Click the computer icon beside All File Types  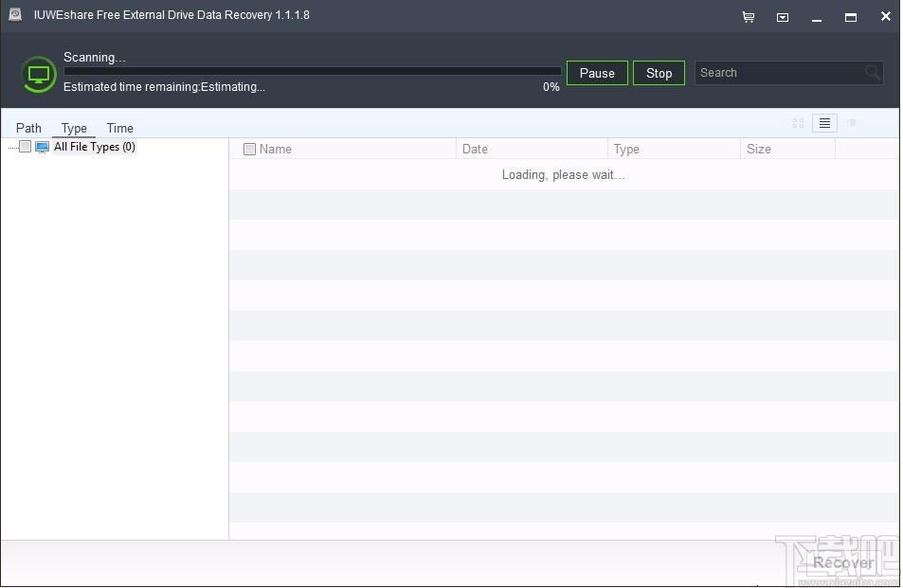pyautogui.click(x=42, y=148)
